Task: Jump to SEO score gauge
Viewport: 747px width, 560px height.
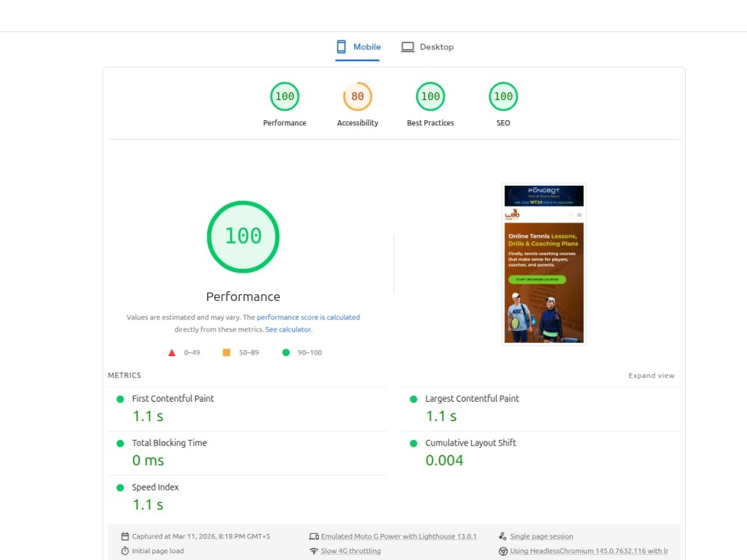Action: pos(503,96)
